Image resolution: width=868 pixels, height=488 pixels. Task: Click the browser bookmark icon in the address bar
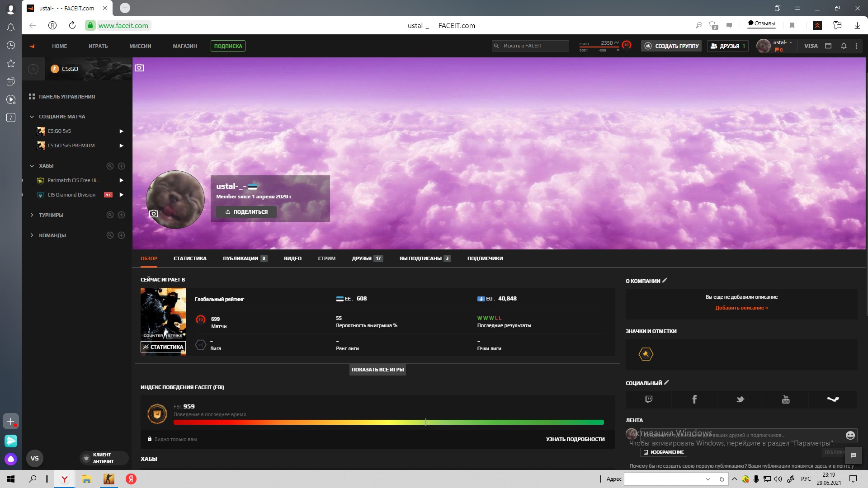(x=792, y=25)
